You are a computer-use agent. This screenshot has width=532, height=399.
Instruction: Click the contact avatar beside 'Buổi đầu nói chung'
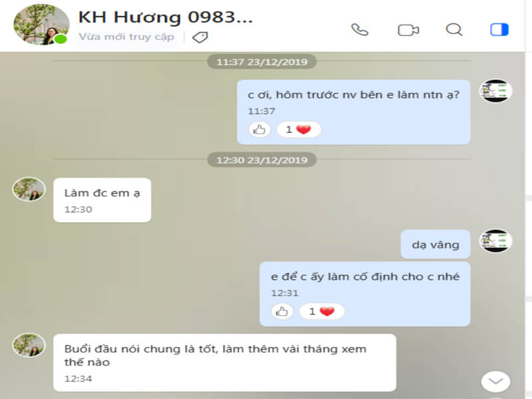29,345
